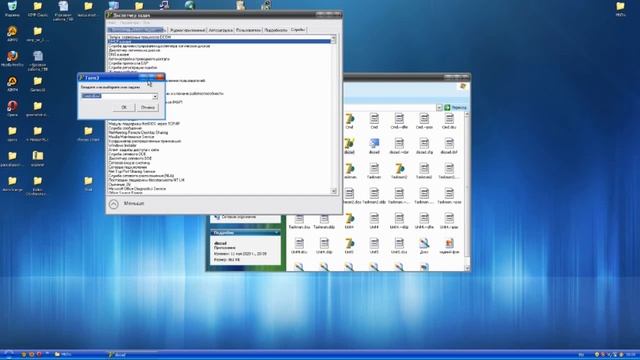Viewport: 640px width, 360px height.
Task: Click the green Go arrow in Explorer address bar
Action: pyautogui.click(x=447, y=107)
